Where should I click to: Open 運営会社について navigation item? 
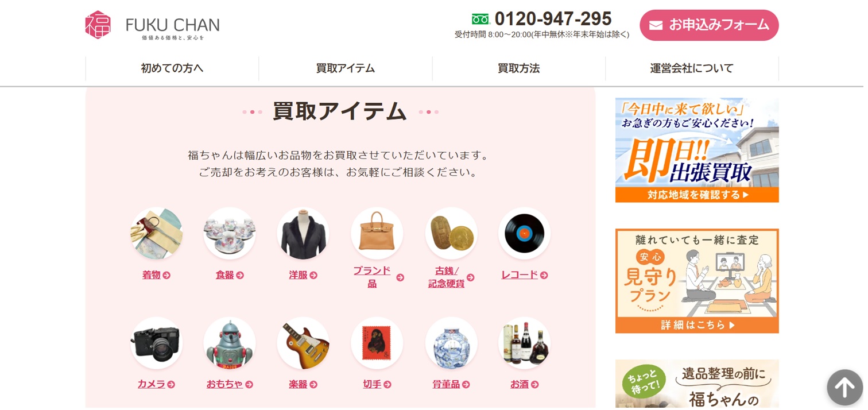coord(692,68)
